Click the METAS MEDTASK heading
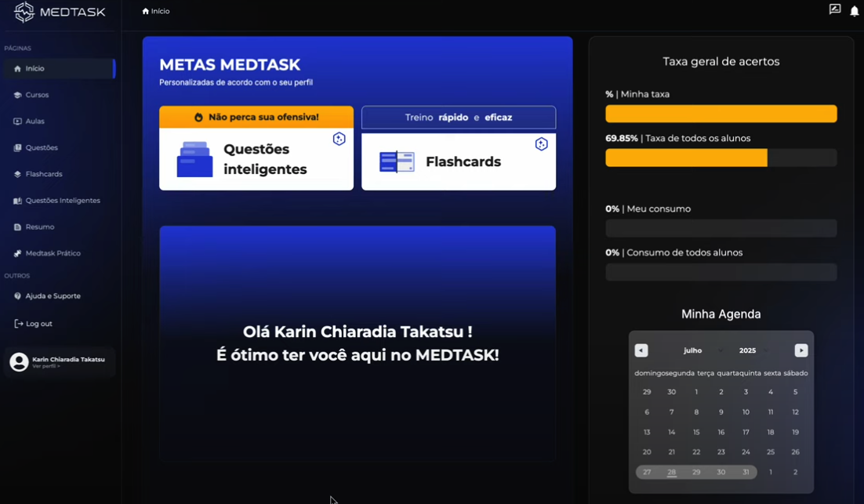Viewport: 864px width, 504px height. point(230,65)
